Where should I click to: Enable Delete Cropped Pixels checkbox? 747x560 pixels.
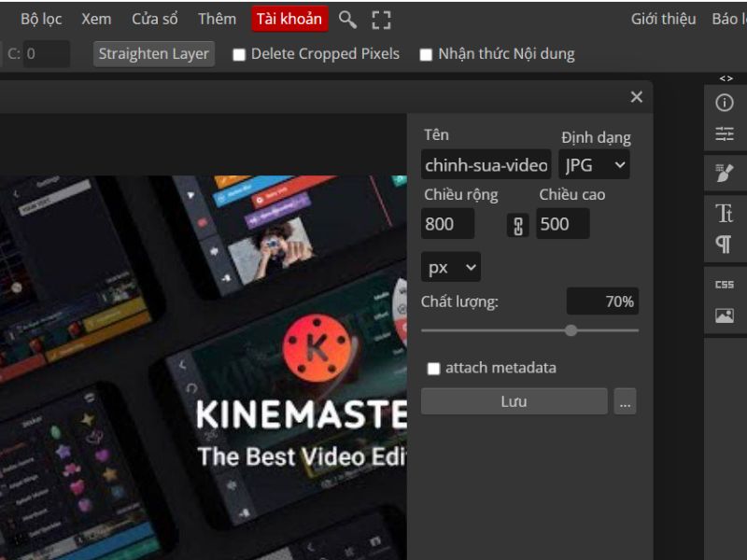[239, 55]
